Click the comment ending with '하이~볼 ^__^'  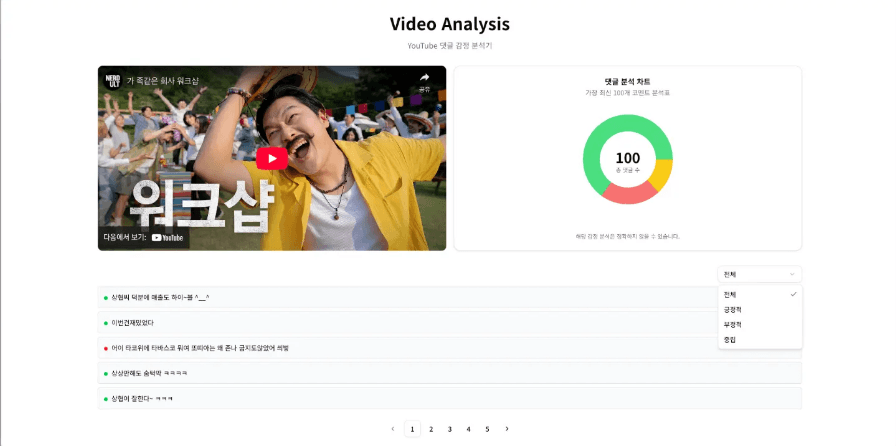coord(449,297)
